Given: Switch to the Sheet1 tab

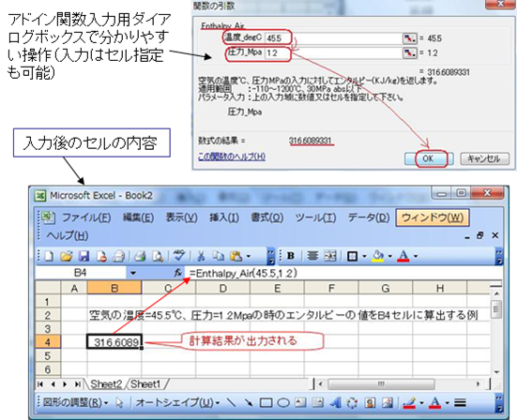Looking at the screenshot, I should click(145, 384).
